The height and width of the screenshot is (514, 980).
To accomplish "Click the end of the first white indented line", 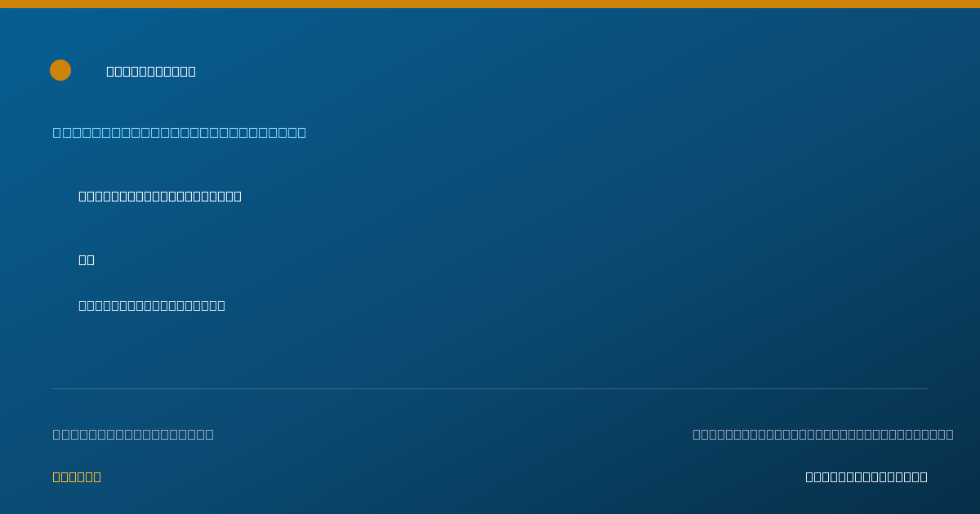I will click(238, 196).
